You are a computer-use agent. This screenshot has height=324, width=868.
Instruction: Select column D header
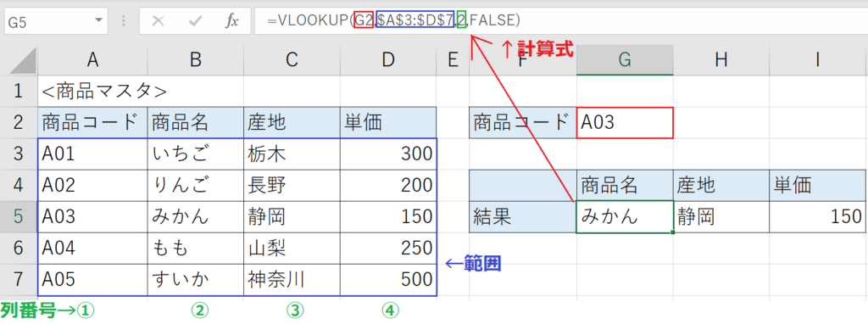coord(388,61)
